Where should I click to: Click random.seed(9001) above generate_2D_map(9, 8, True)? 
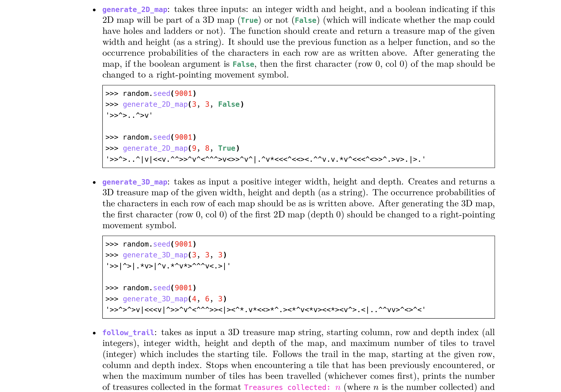pos(159,137)
